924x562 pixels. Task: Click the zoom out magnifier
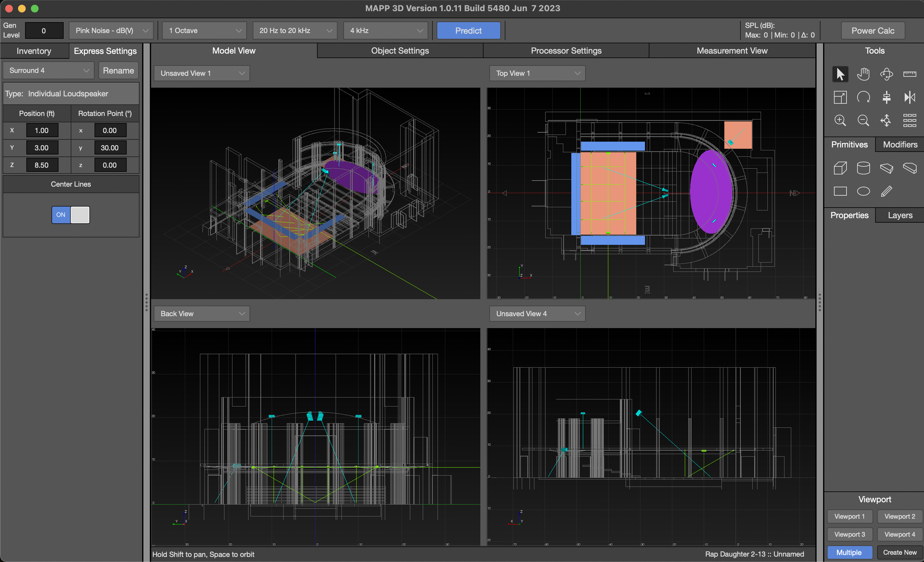pyautogui.click(x=863, y=121)
